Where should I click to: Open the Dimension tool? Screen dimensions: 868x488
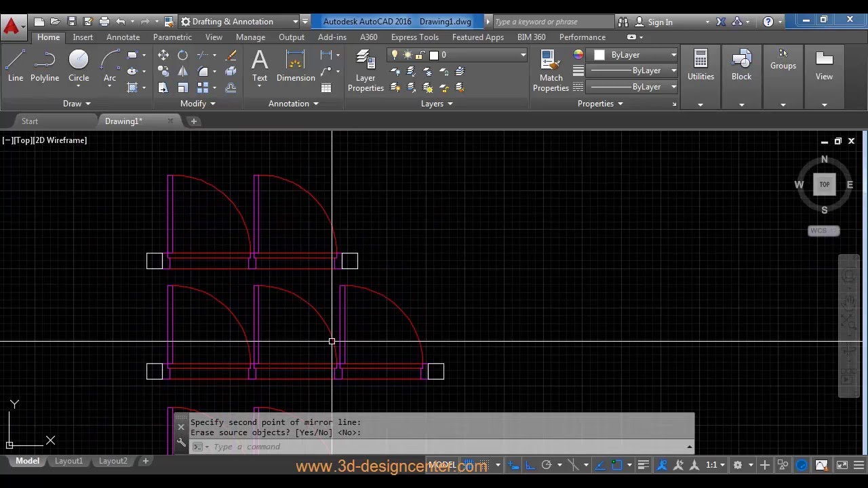click(296, 66)
